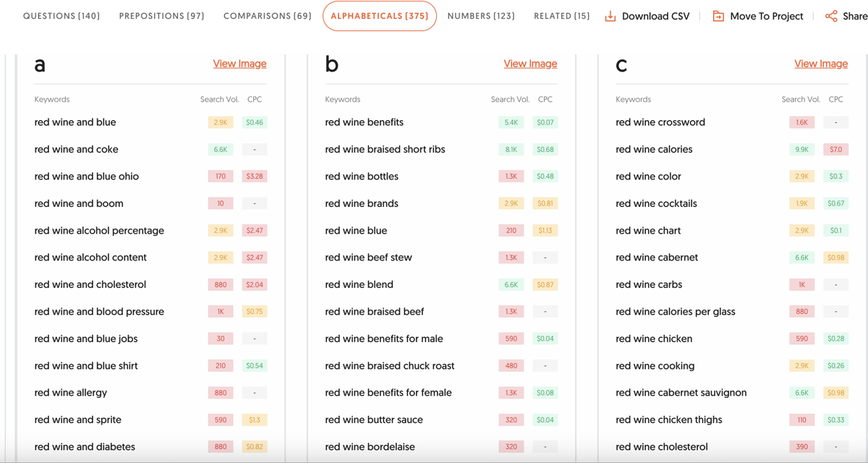Click keyword 'red wine braised short ribs'
The image size is (868, 463).
tap(385, 149)
